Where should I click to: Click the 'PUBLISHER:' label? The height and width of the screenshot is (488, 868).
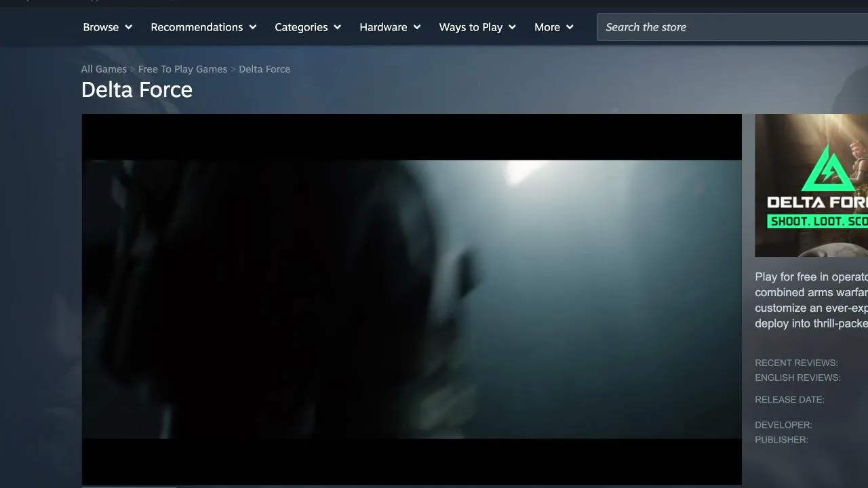pyautogui.click(x=781, y=440)
